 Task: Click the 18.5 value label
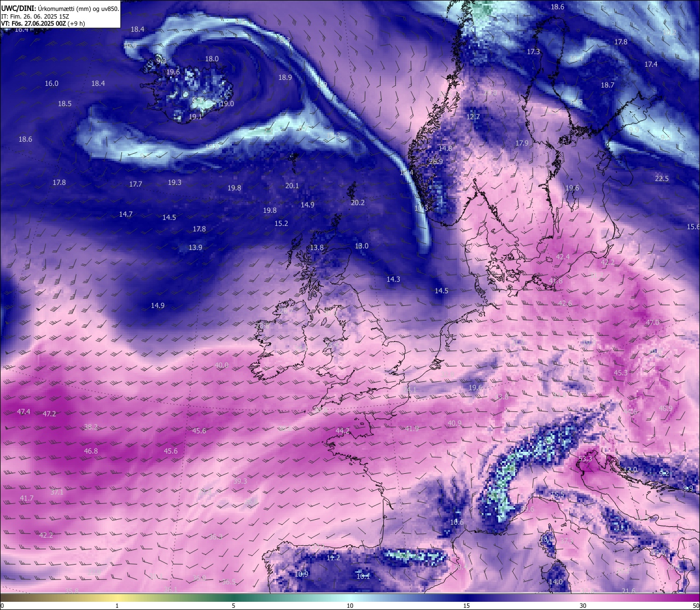pyautogui.click(x=65, y=104)
